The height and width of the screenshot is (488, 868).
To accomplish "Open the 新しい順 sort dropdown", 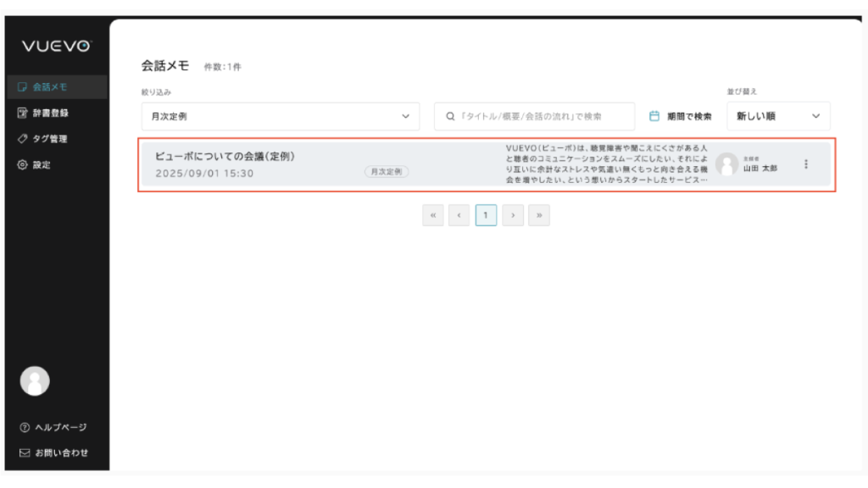I will 778,117.
